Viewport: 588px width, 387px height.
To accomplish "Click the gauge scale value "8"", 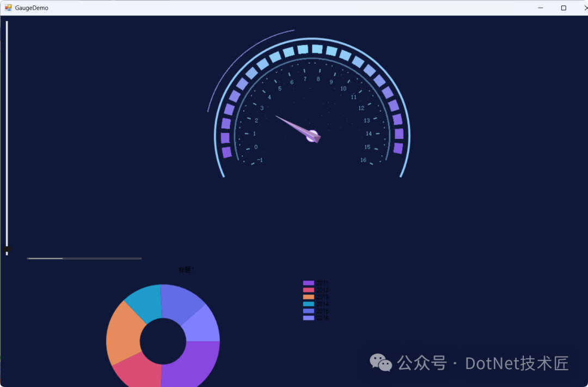I will (x=318, y=79).
